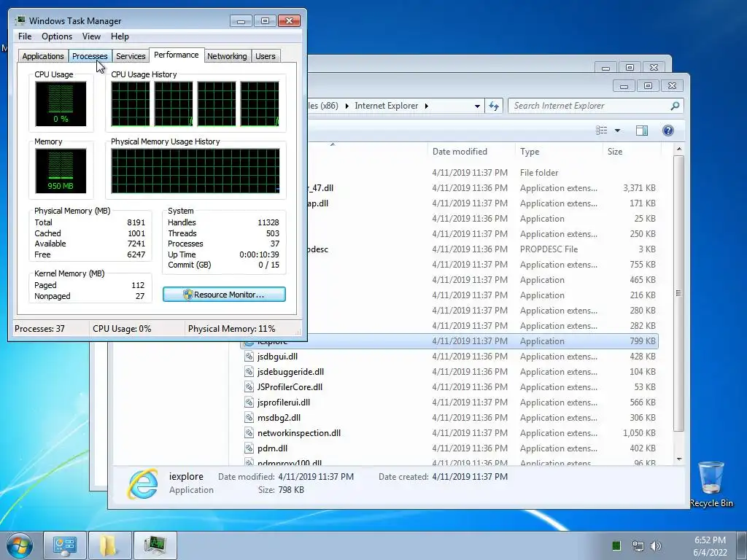Click the 799 KB size of iexplore
This screenshot has height=560, width=747.
[642, 341]
